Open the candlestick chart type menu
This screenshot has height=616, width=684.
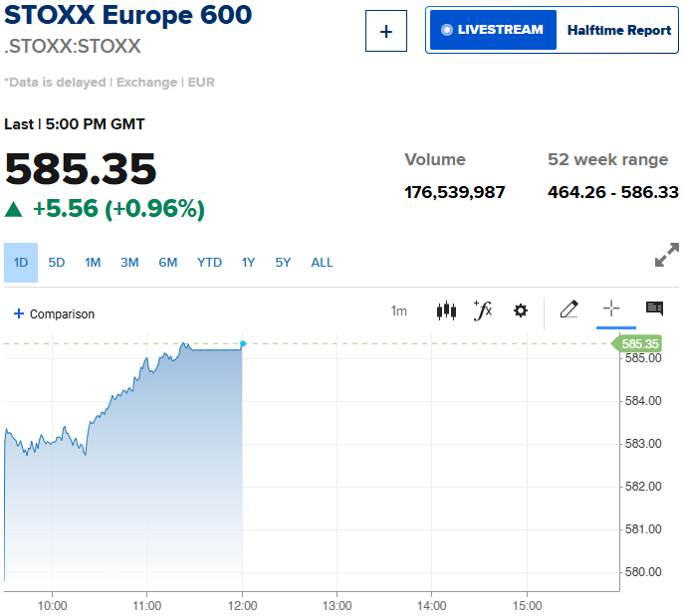446,310
